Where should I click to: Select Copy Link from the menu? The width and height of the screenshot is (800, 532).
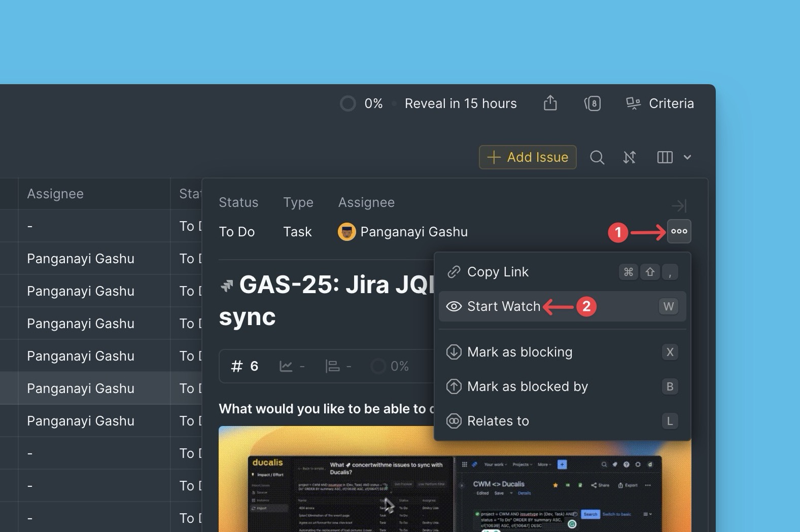498,272
